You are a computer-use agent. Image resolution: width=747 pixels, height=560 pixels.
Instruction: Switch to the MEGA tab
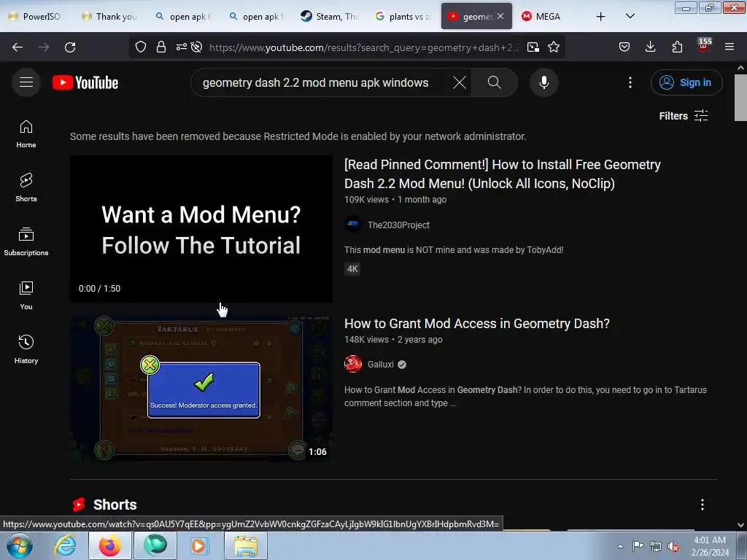point(549,17)
